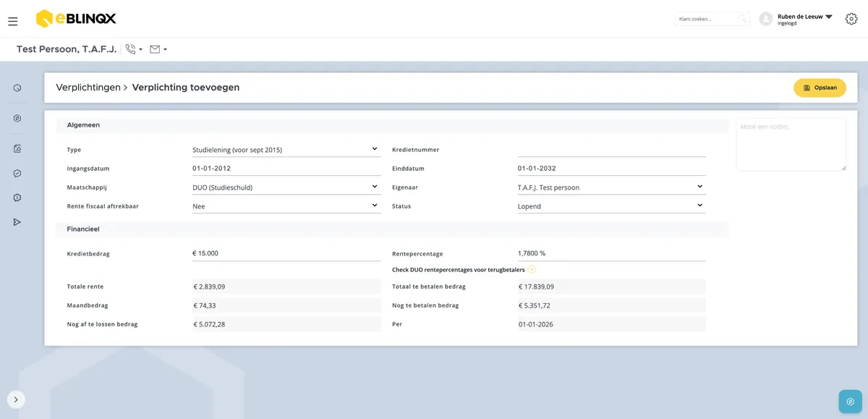Click the sidebar paper-plane send icon
This screenshot has height=419, width=868.
(17, 222)
